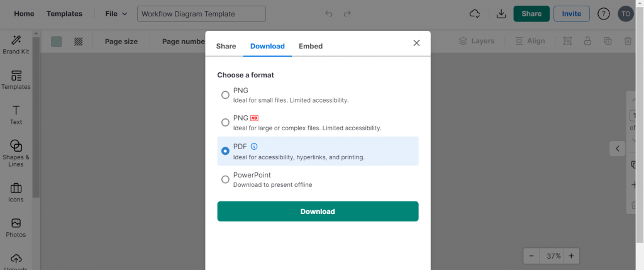This screenshot has height=270, width=644.
Task: Click the duplicate icon in toolbar
Action: [x=608, y=41]
